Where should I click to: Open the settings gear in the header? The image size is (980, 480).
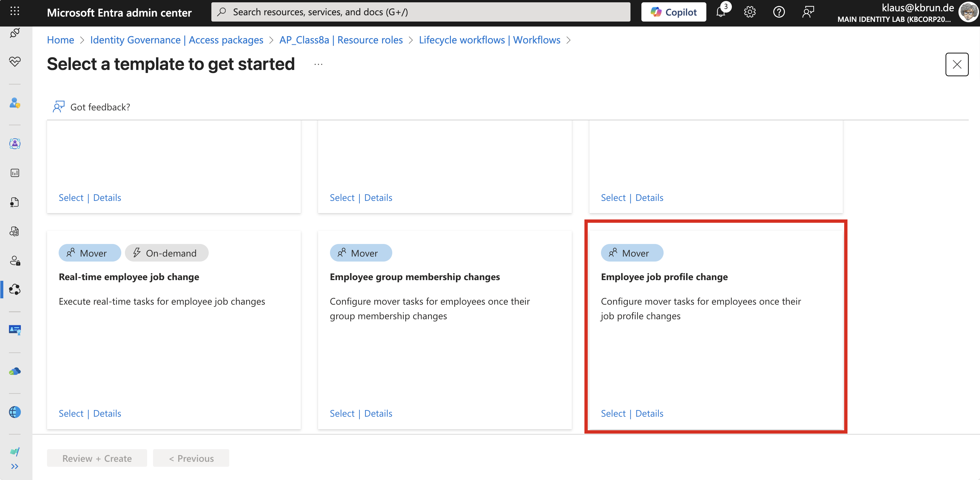coord(749,12)
